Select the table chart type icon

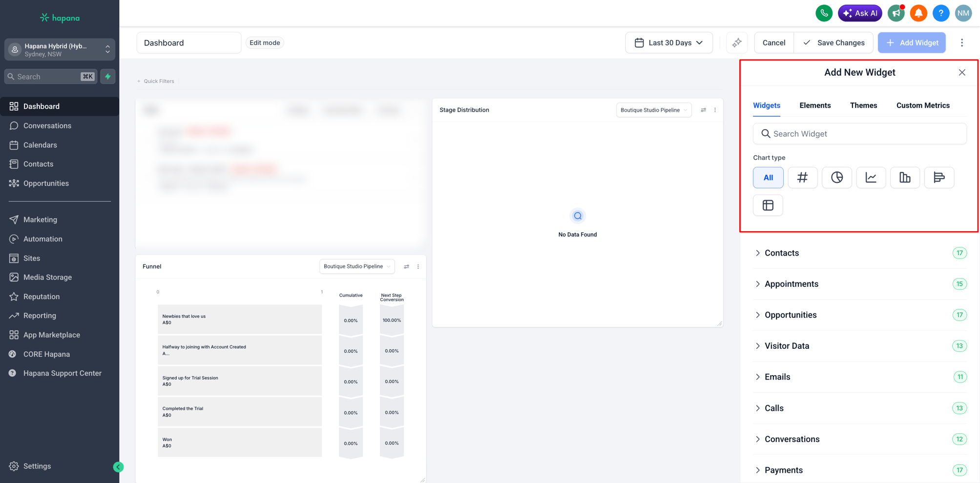tap(768, 205)
